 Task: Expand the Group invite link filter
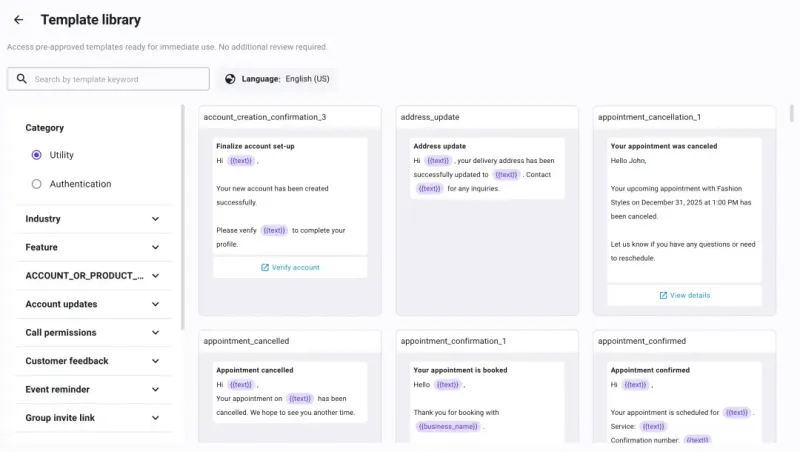[93, 418]
